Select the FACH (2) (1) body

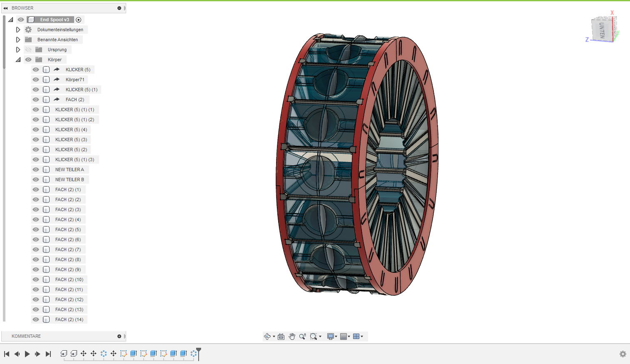(x=68, y=189)
